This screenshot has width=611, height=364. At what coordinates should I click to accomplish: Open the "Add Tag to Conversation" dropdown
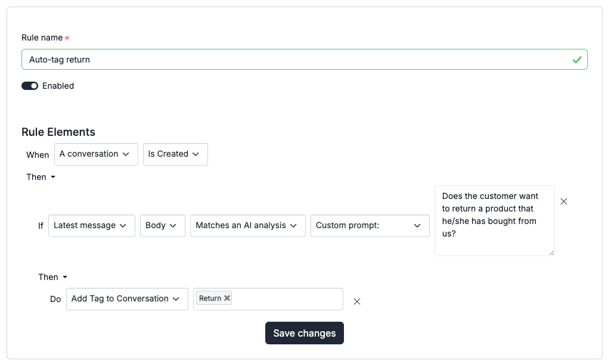(x=127, y=299)
